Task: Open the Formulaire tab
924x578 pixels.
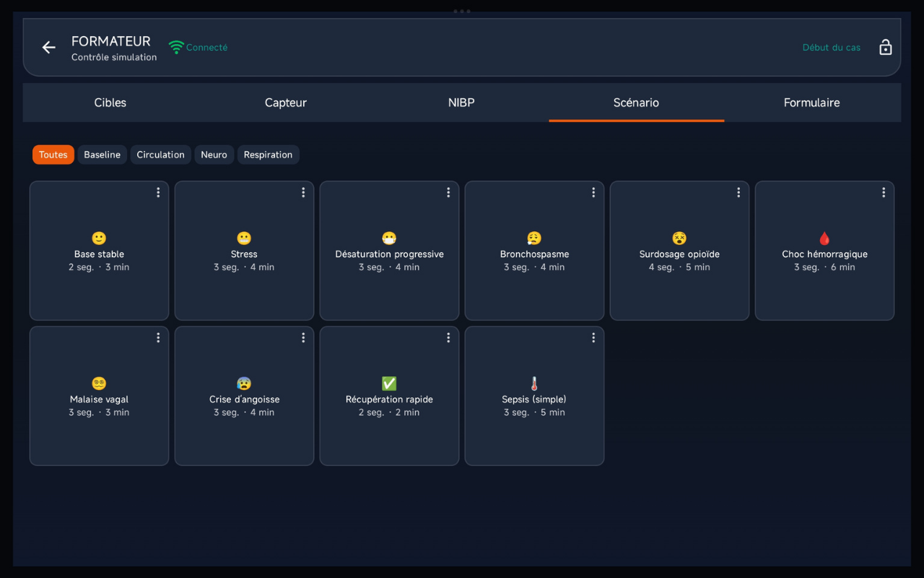Action: point(811,103)
